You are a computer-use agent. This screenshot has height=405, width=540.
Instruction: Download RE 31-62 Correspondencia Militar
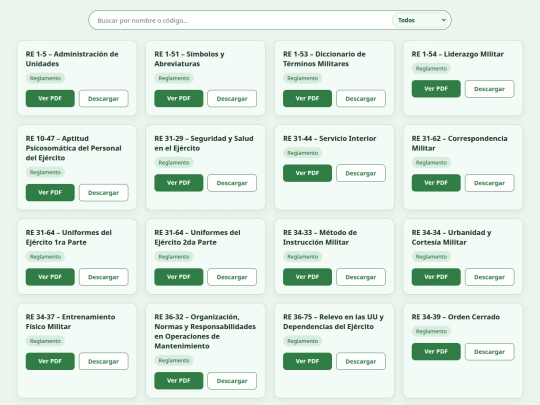pos(490,183)
